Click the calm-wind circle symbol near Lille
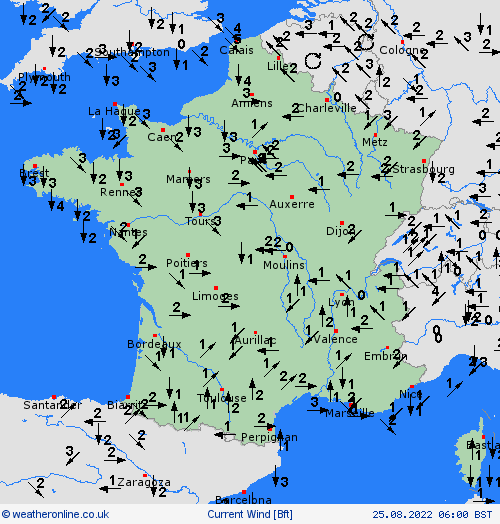The height and width of the screenshot is (524, 500). (313, 61)
